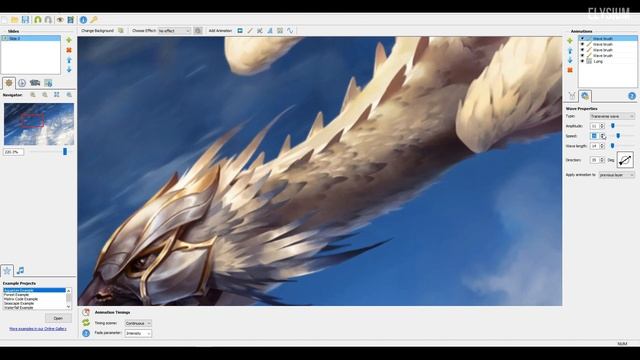Select 'Seascape Example' in the list
Image resolution: width=640 pixels, height=360 pixels.
[19, 304]
